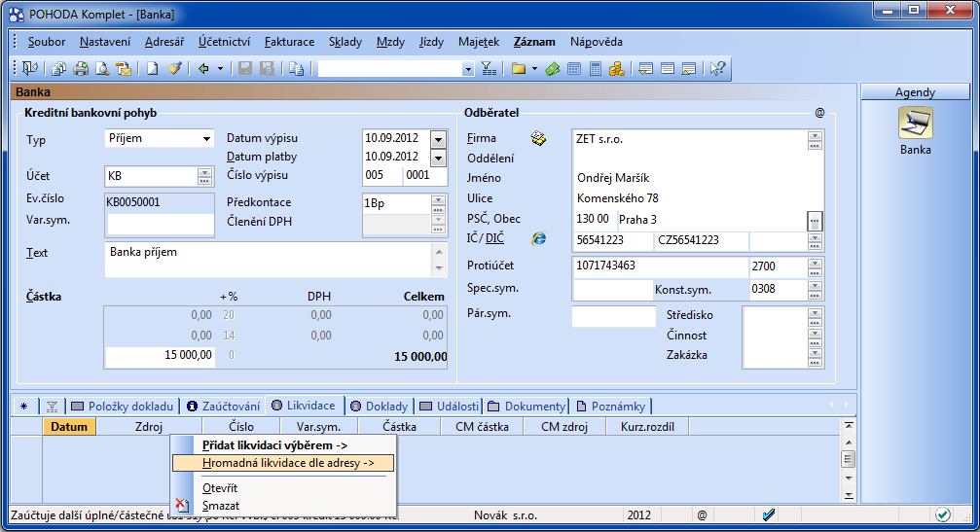
Task: Open the Účet KB selection list button
Action: pos(205,177)
